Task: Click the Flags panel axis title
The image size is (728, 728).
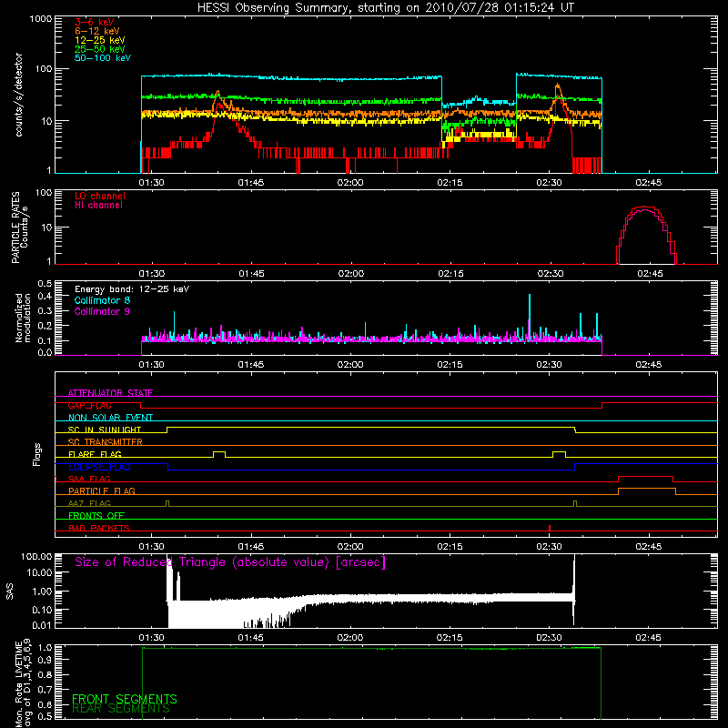Action: tap(37, 454)
